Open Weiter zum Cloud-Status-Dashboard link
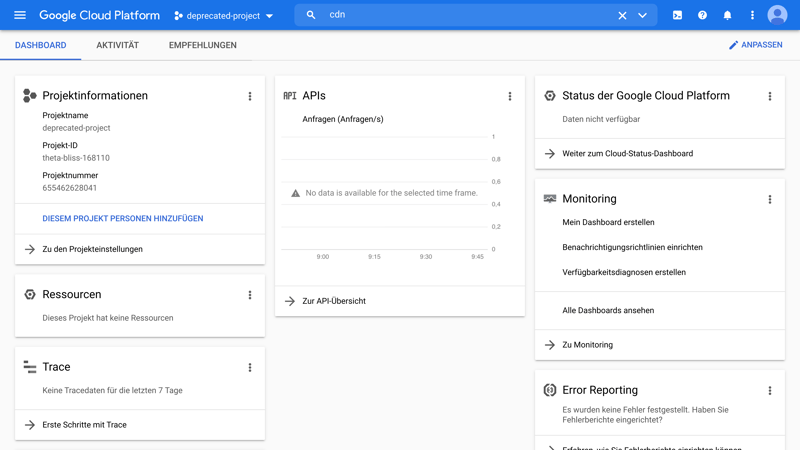The image size is (800, 450). click(627, 154)
